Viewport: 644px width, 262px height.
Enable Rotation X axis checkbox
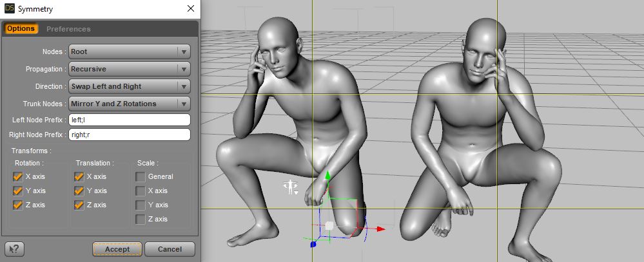click(17, 176)
